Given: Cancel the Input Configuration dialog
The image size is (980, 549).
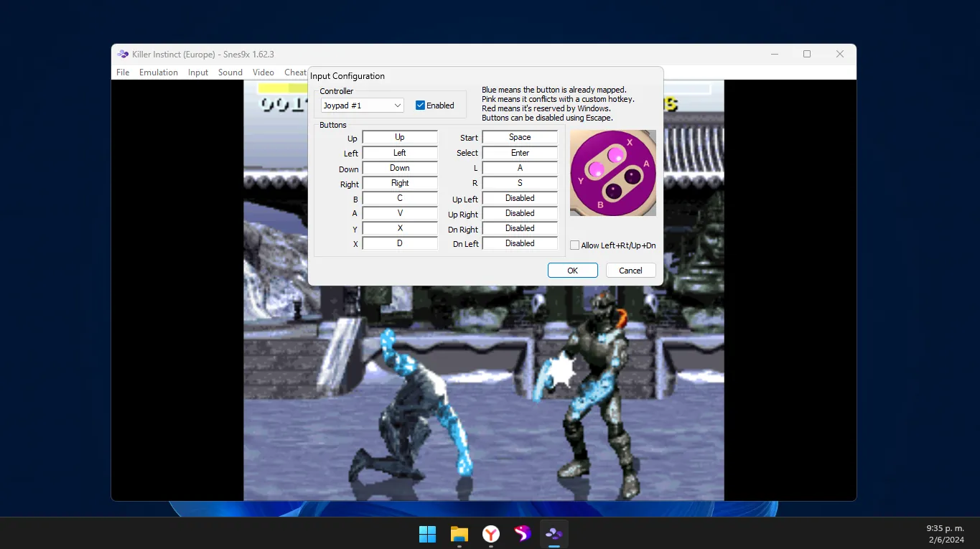Looking at the screenshot, I should pos(630,271).
